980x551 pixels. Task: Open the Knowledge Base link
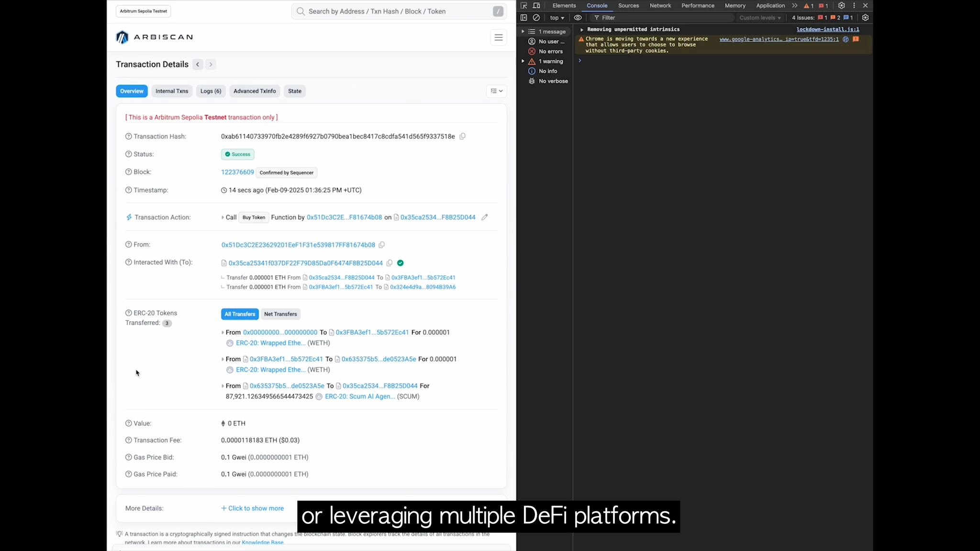coord(263,542)
